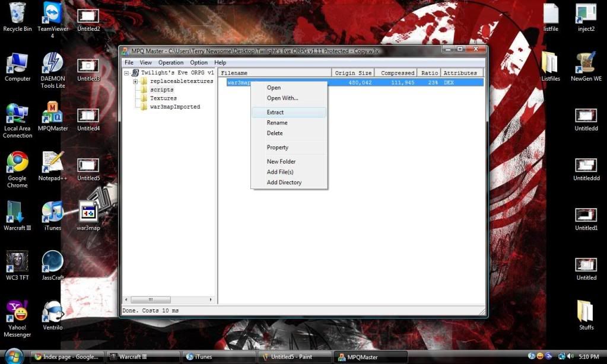Viewport: 607px width, 364px height.
Task: Select the Untitled3 desktop file
Action: coord(88,70)
